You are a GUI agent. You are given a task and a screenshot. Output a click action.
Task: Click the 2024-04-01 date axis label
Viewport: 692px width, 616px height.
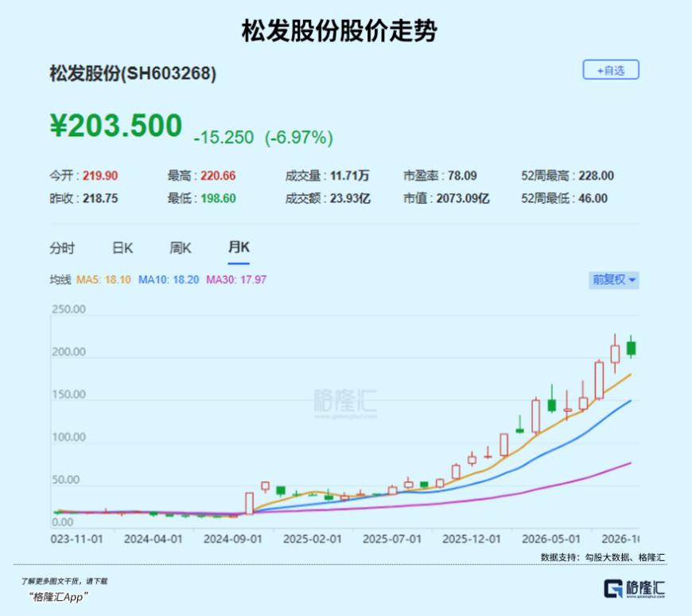[154, 539]
